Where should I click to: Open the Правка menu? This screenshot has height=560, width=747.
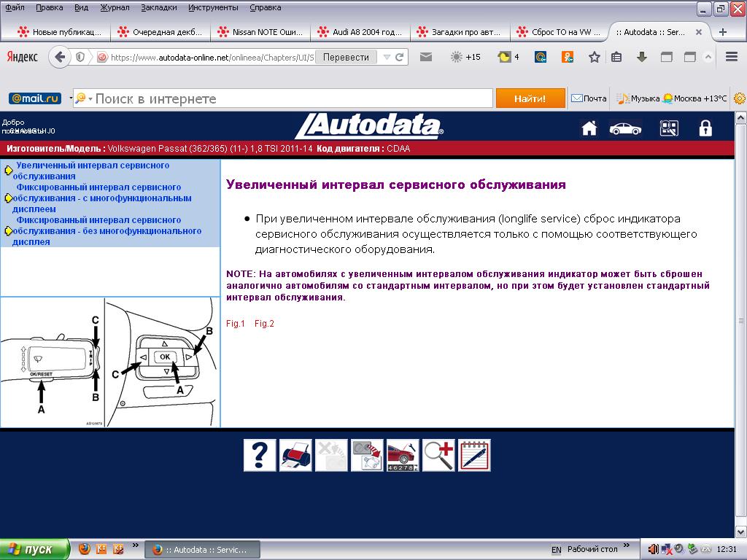point(50,7)
